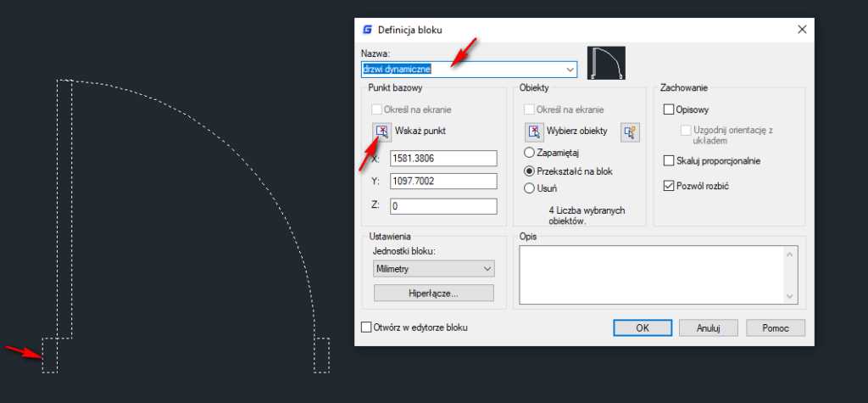Enable Otwórz w edytorze bloku

point(367,327)
